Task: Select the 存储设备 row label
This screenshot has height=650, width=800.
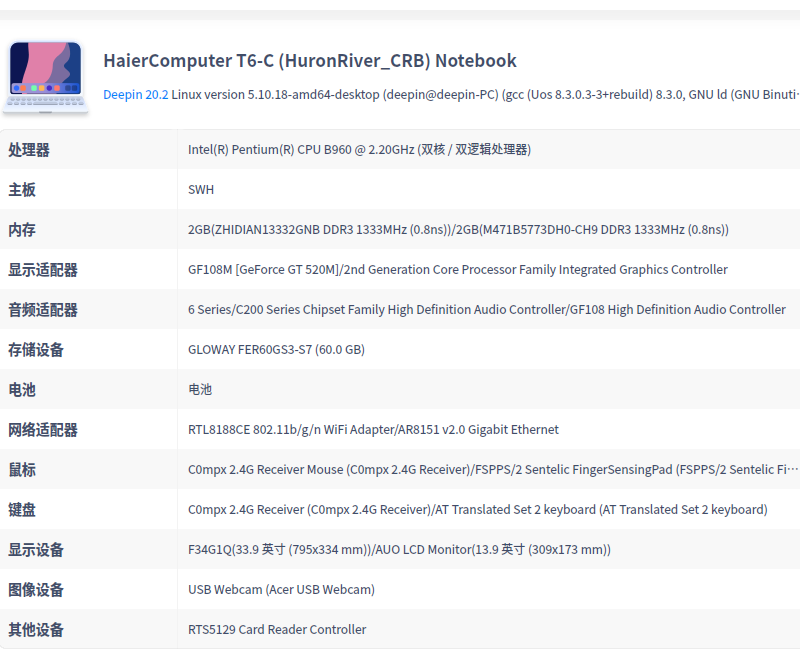Action: (x=36, y=350)
